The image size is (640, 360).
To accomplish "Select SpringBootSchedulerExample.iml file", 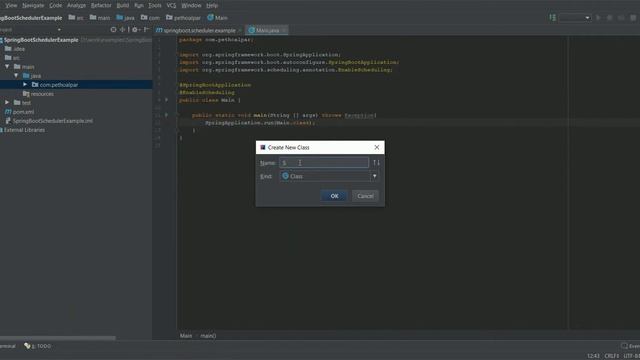I will tap(49, 121).
